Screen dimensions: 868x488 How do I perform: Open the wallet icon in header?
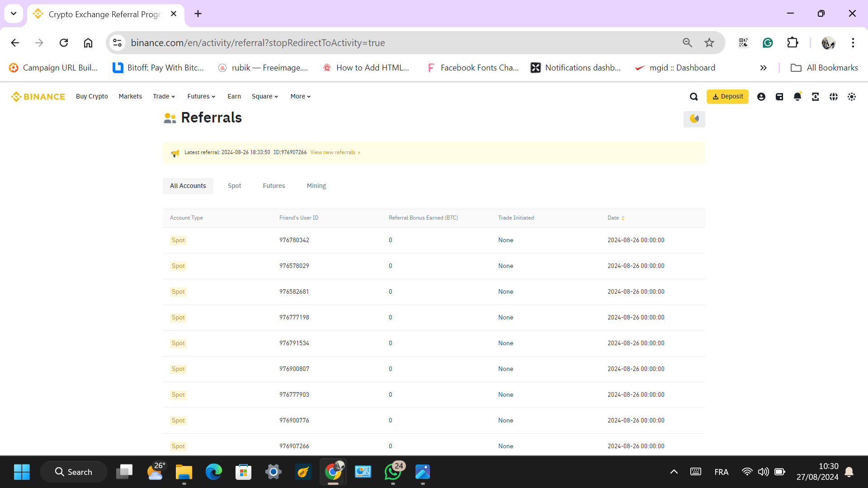pos(779,97)
